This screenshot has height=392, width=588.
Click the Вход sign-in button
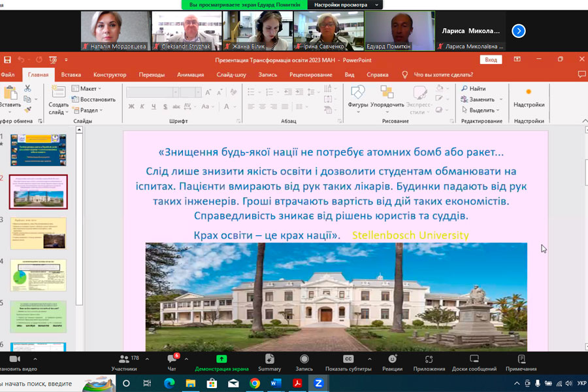click(491, 59)
